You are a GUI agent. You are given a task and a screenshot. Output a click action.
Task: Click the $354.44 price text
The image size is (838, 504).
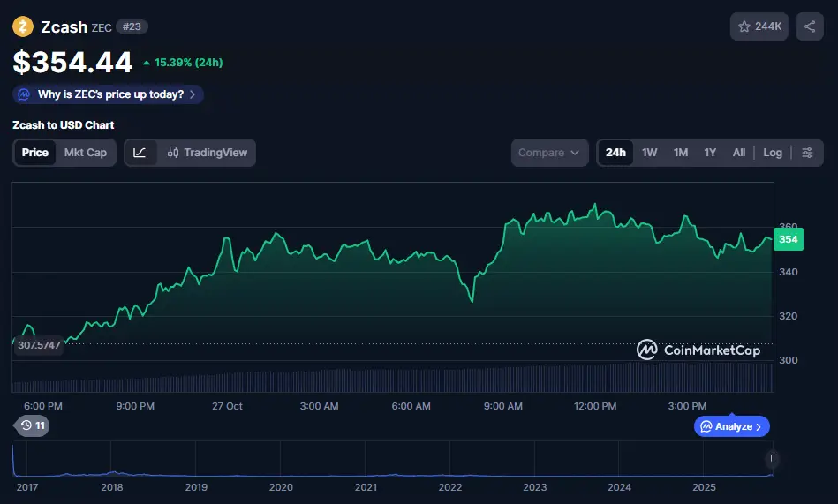tap(72, 62)
